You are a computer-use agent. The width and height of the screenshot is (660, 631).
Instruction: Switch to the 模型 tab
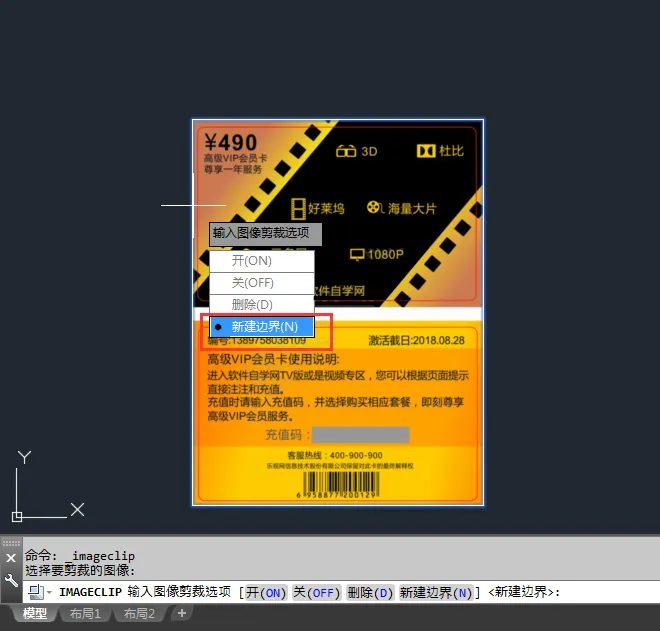[35, 614]
